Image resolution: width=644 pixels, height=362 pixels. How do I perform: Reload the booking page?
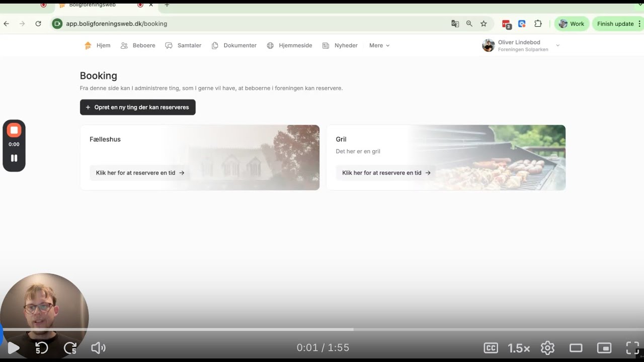pos(38,24)
